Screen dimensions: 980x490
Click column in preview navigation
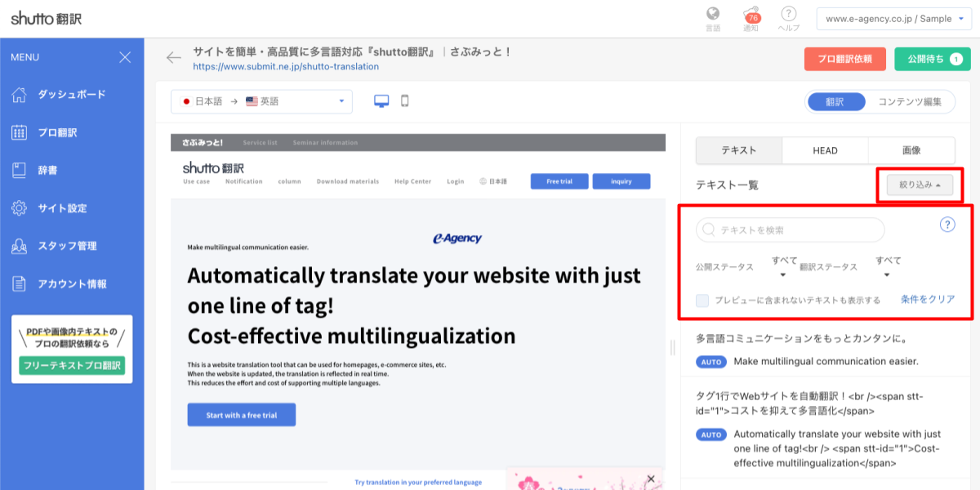tap(289, 181)
